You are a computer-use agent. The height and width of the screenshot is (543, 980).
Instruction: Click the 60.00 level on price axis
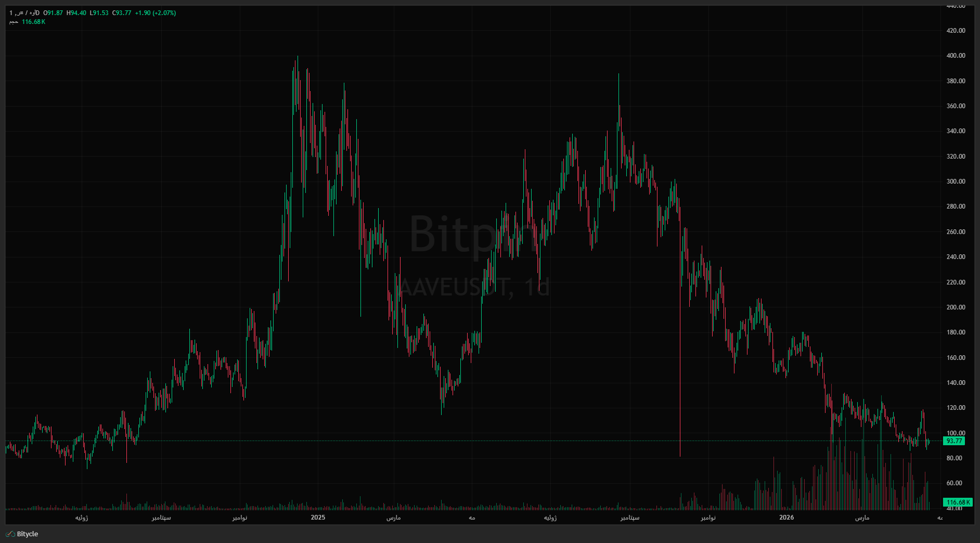(956, 483)
